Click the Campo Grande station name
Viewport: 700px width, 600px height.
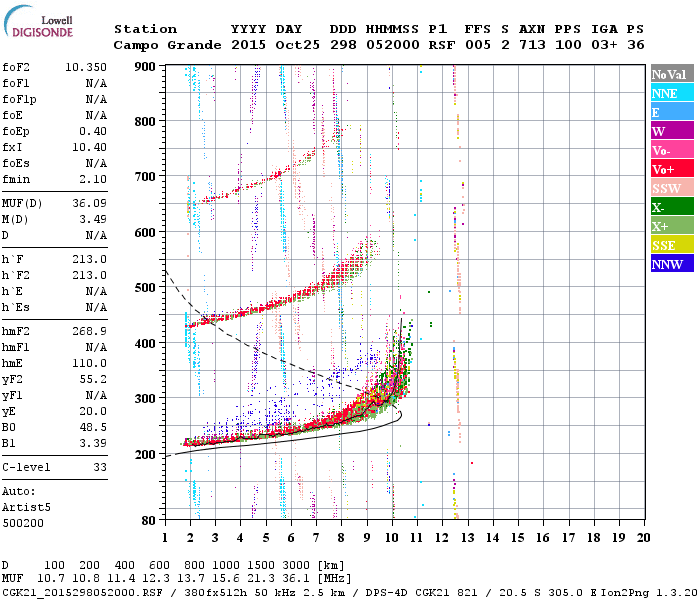pos(167,45)
